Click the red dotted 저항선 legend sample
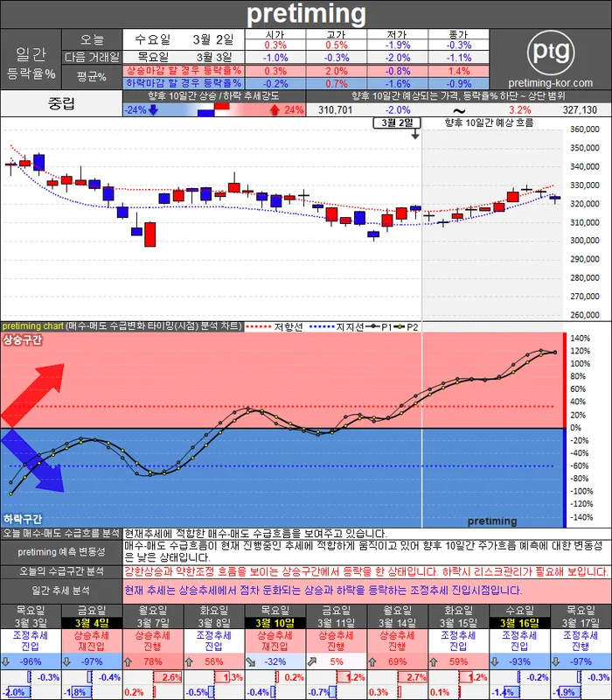The height and width of the screenshot is (700, 612). 258,326
